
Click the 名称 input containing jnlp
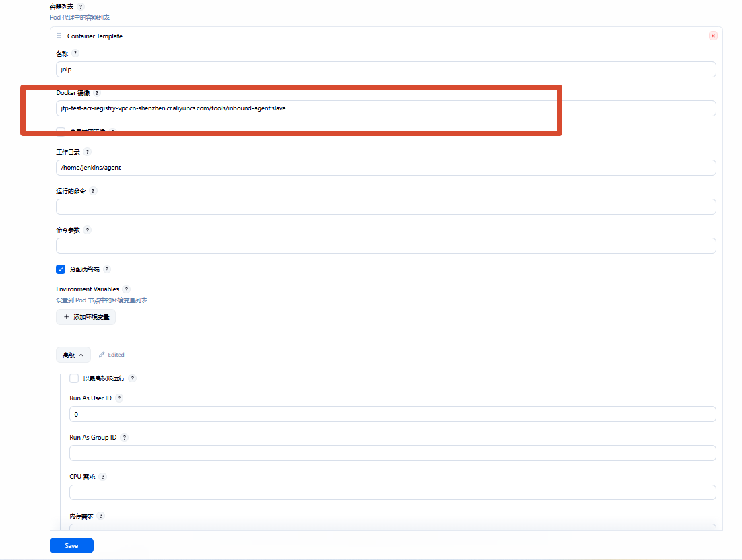(x=386, y=69)
